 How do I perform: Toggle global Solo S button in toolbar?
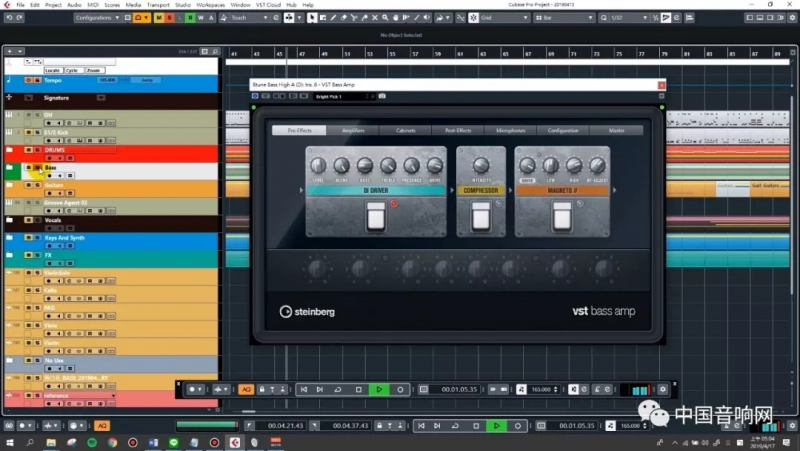tap(169, 18)
